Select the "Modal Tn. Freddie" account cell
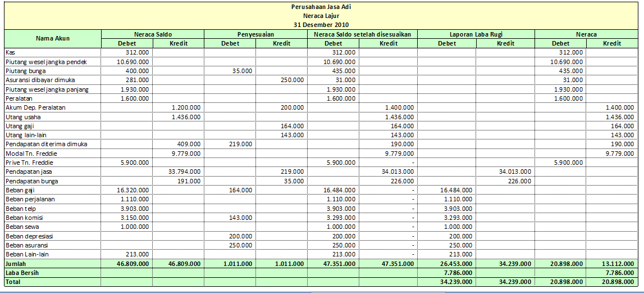 53,154
